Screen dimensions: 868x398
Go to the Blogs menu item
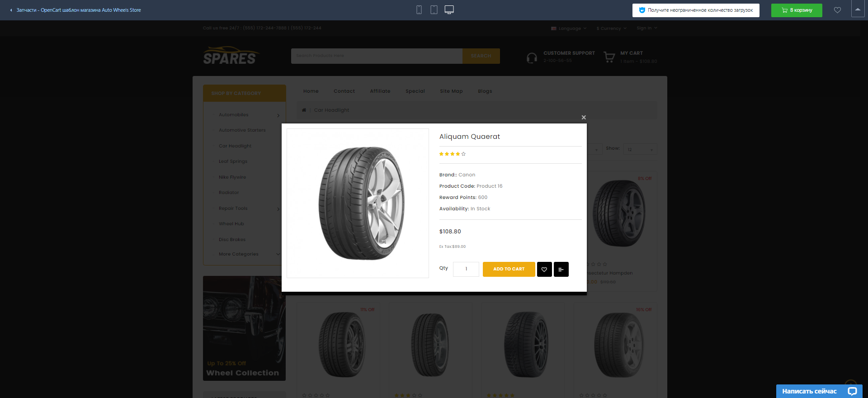(485, 91)
